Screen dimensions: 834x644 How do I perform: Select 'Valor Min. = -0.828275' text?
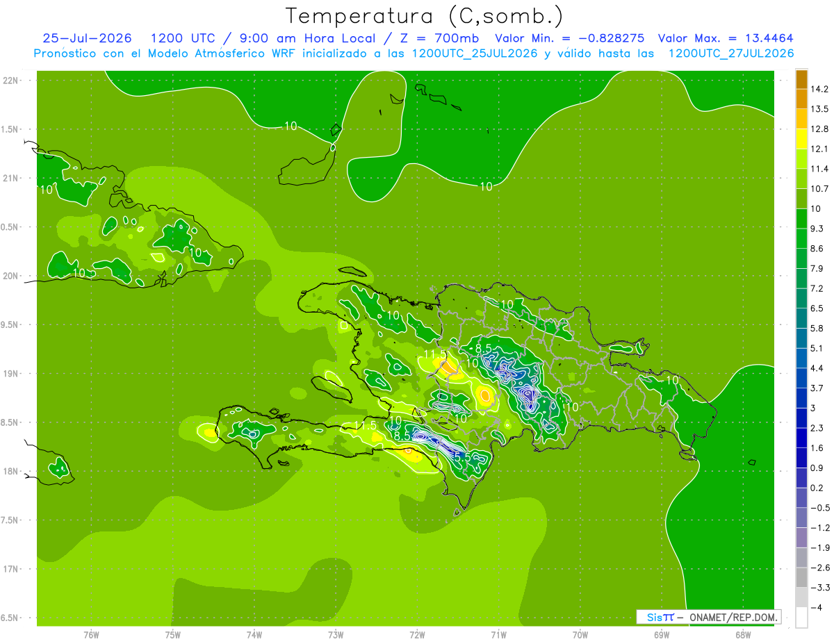pos(569,38)
